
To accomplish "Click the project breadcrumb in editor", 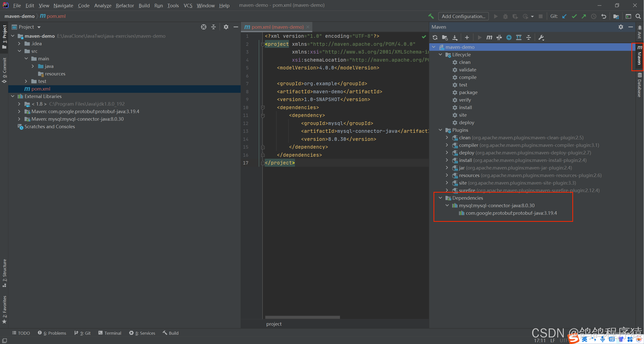I will point(274,324).
